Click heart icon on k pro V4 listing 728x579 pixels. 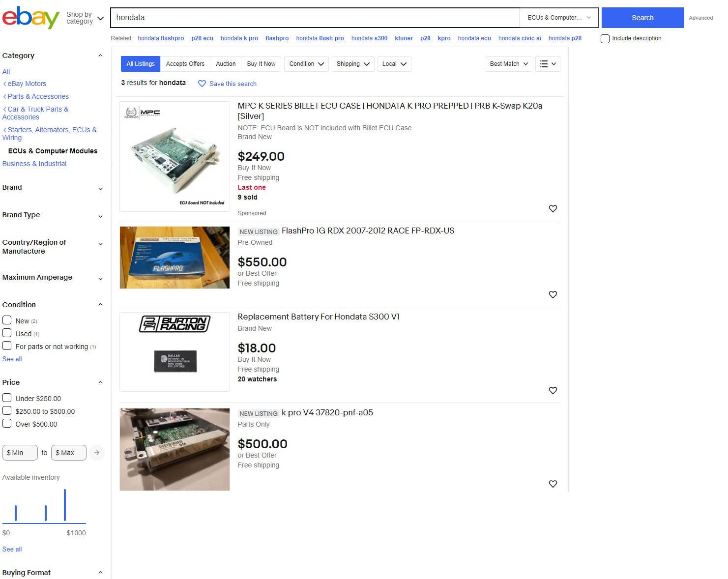[553, 484]
